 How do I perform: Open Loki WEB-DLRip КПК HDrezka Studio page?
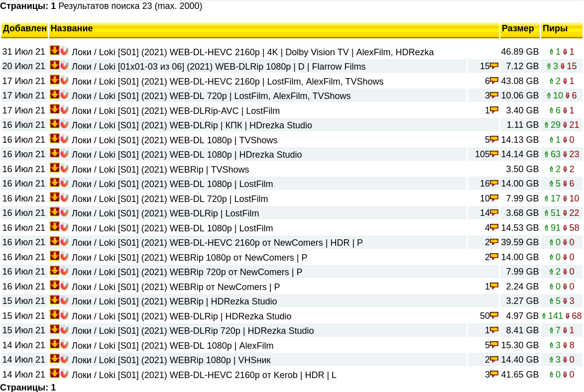coord(192,125)
